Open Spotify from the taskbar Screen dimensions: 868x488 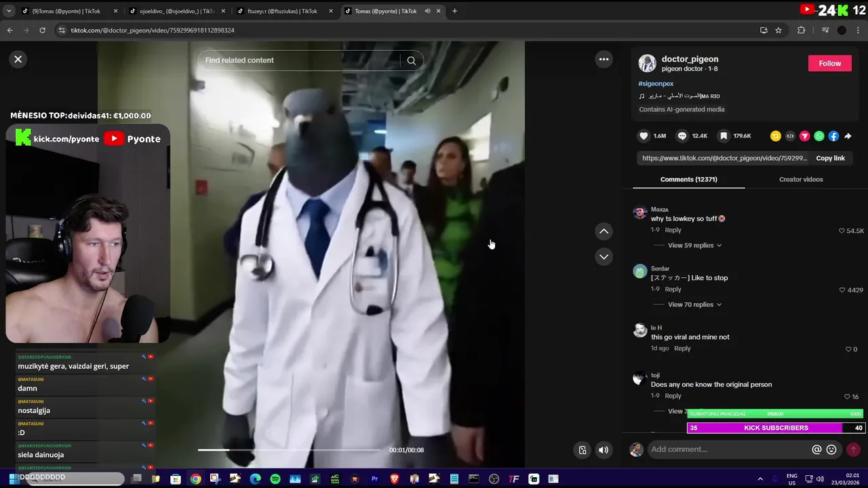click(x=275, y=479)
